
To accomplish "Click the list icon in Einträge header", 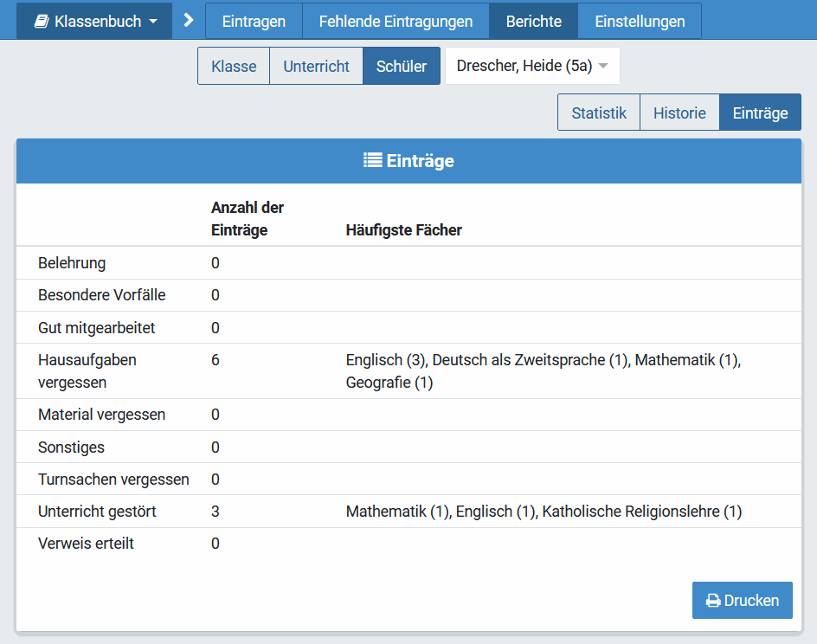I will (x=372, y=160).
